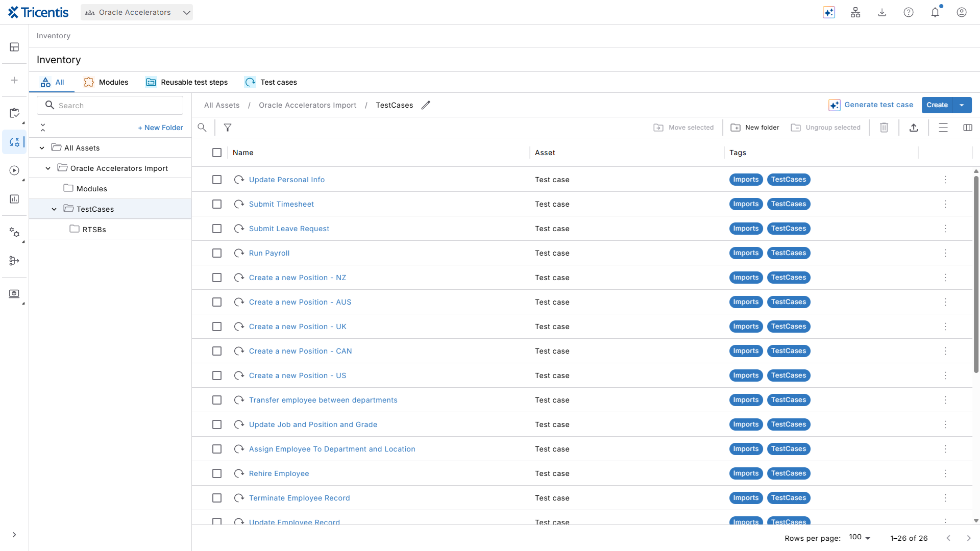
Task: Click the folder Search input field
Action: [x=110, y=106]
